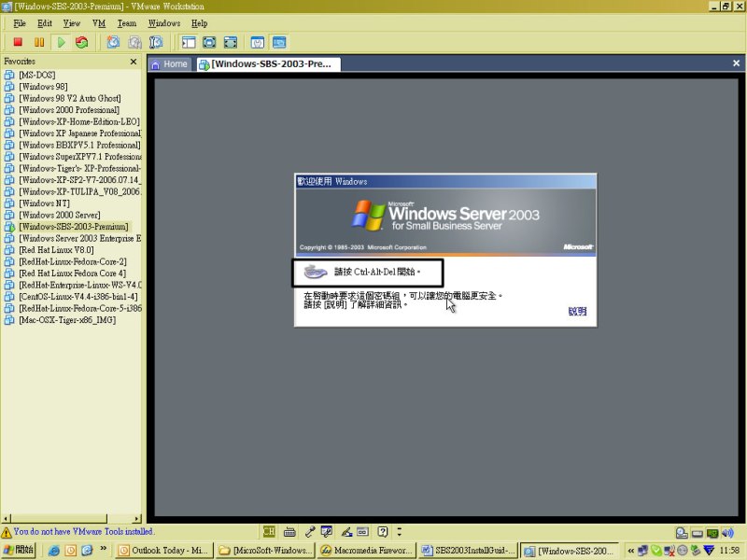Screen dimensions: 747x560
Task: Select [Windows XP Japanese Professional] favorite
Action: pyautogui.click(x=79, y=133)
